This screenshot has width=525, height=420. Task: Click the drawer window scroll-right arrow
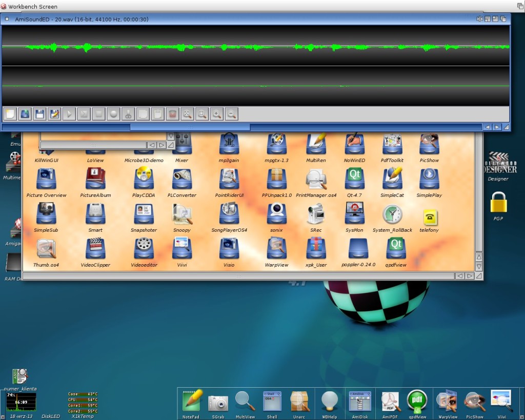click(x=470, y=276)
